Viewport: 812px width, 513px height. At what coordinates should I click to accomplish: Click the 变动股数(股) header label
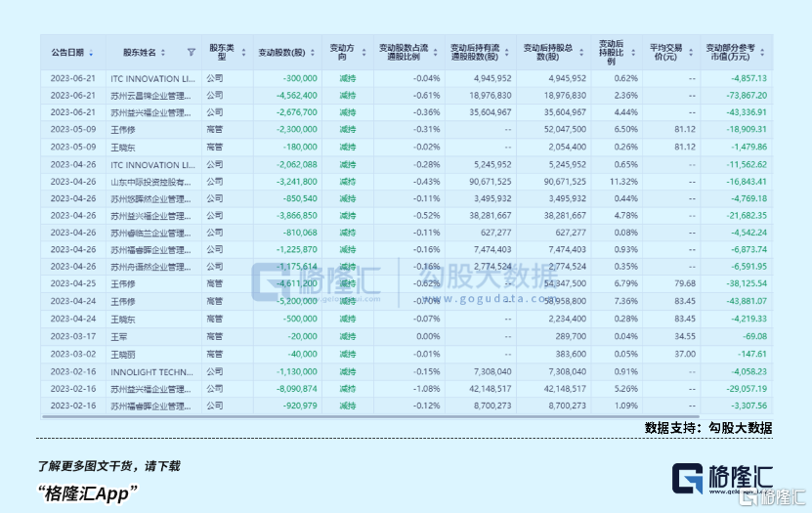point(281,53)
